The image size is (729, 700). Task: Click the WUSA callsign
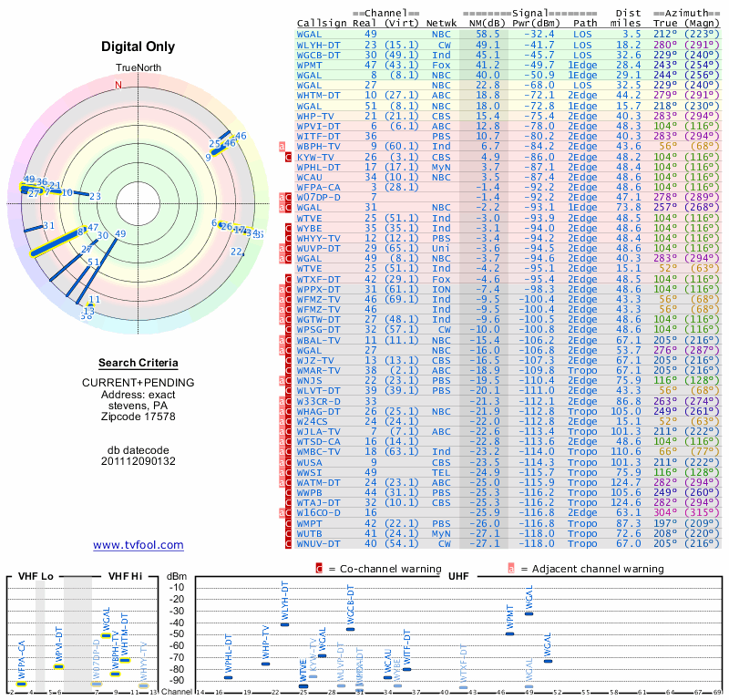309,463
